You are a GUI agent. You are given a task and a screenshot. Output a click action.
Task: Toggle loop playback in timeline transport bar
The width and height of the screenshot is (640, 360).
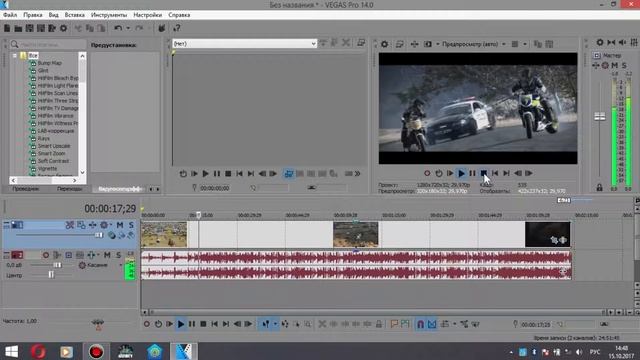pyautogui.click(x=158, y=324)
